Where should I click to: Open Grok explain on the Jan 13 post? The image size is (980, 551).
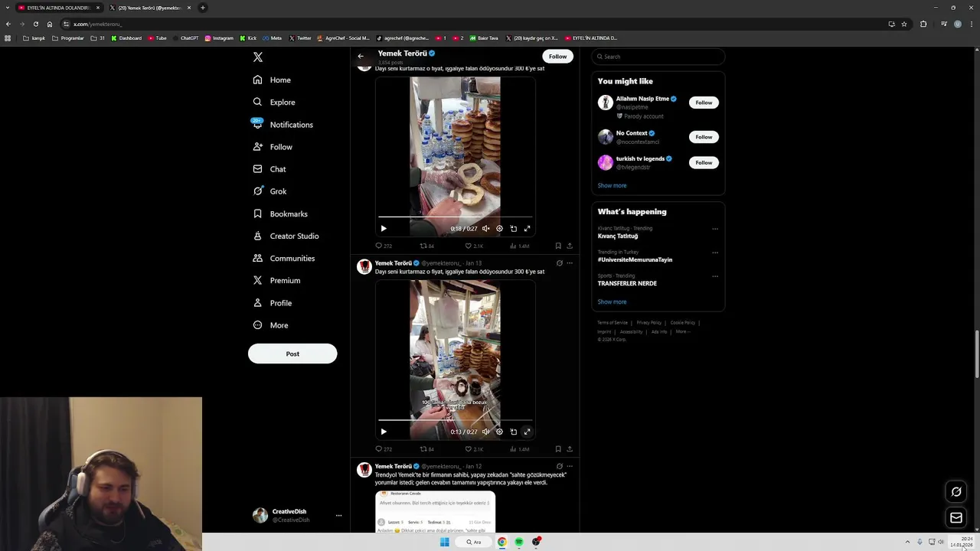coord(559,263)
